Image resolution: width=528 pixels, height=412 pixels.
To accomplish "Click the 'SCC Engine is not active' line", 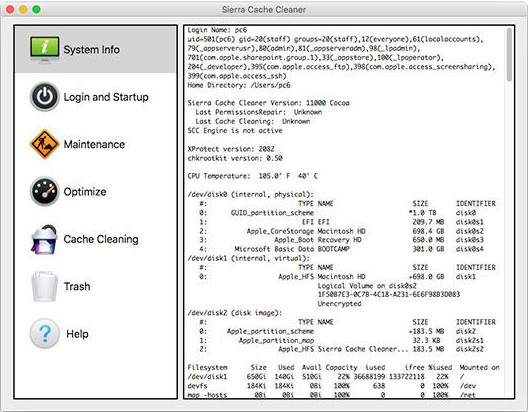I will click(235, 131).
